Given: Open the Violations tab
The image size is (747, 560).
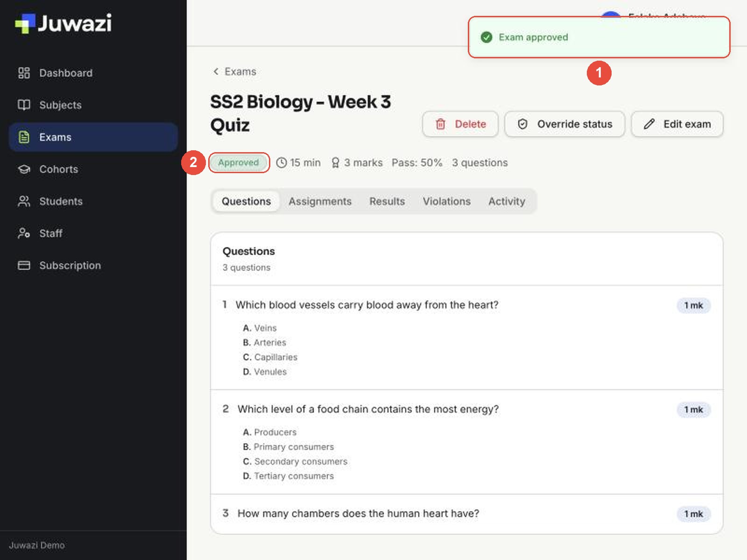Looking at the screenshot, I should [447, 201].
